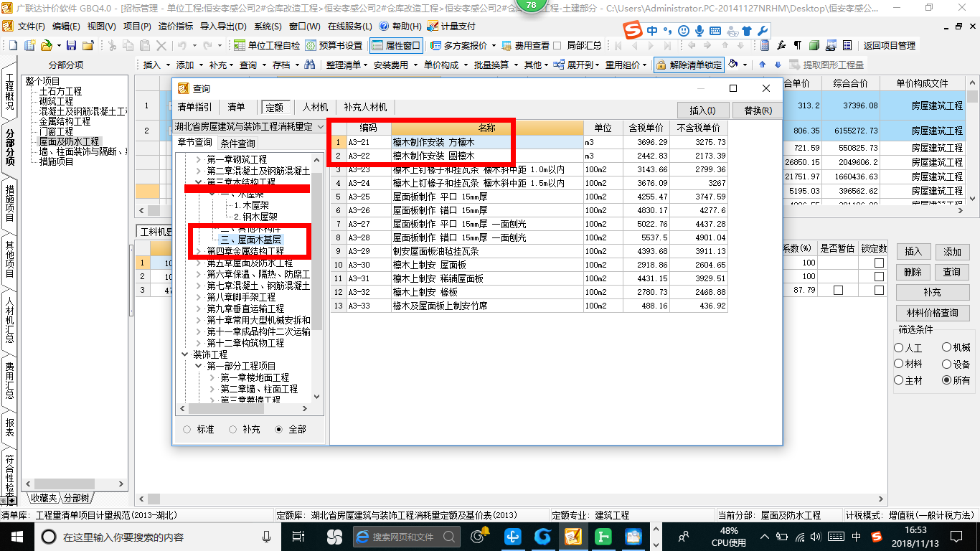Switch to the 条件查询 tab

pos(237,143)
